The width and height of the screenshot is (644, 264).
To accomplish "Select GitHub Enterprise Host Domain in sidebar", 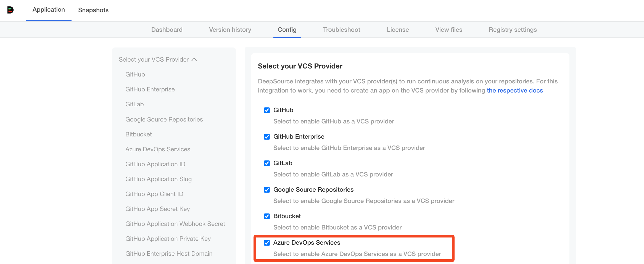I will 169,254.
